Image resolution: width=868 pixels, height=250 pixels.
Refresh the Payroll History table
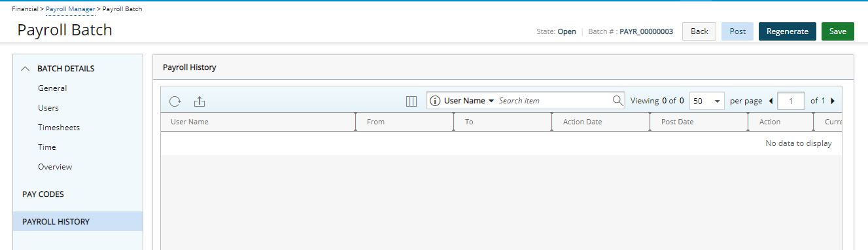pyautogui.click(x=175, y=101)
